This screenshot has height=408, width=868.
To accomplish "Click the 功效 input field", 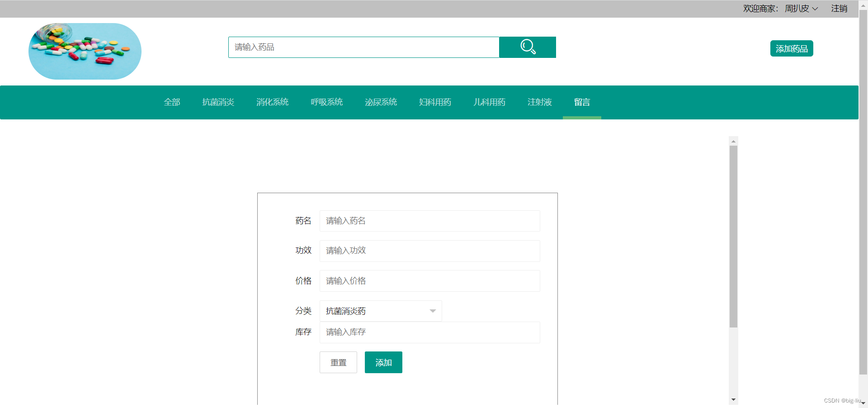I will click(x=429, y=251).
